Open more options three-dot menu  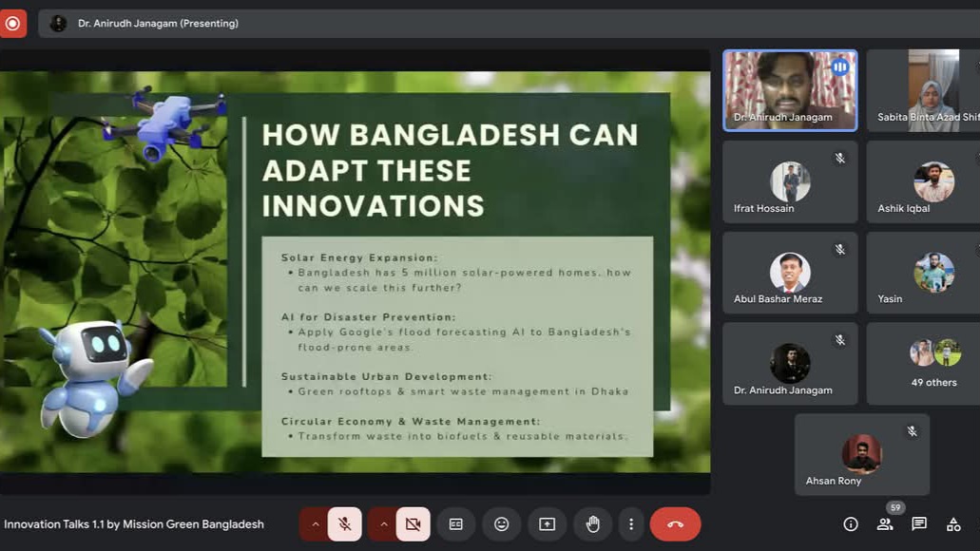(631, 524)
